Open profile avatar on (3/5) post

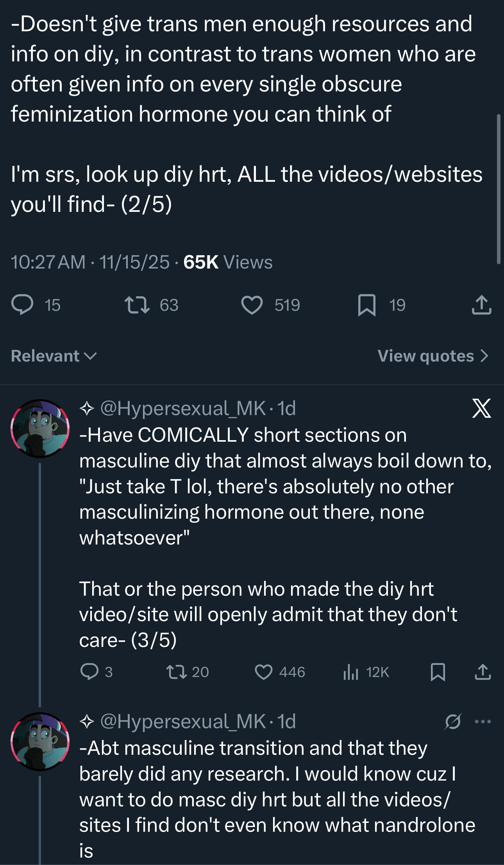(x=40, y=428)
